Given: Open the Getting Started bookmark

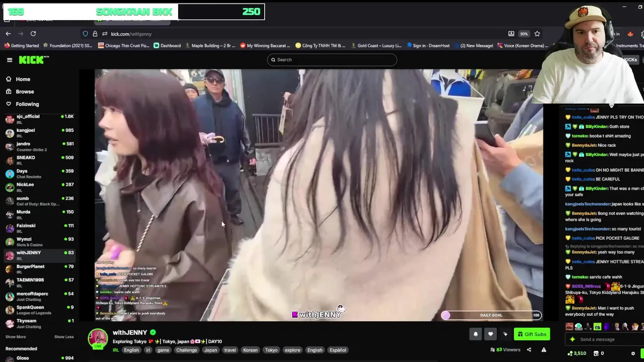Looking at the screenshot, I should 21,46.
